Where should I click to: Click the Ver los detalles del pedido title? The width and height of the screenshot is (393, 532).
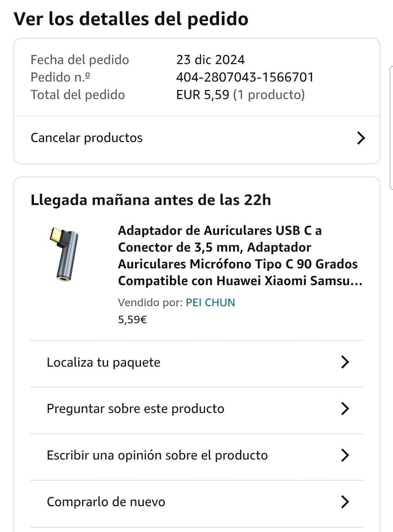(131, 19)
